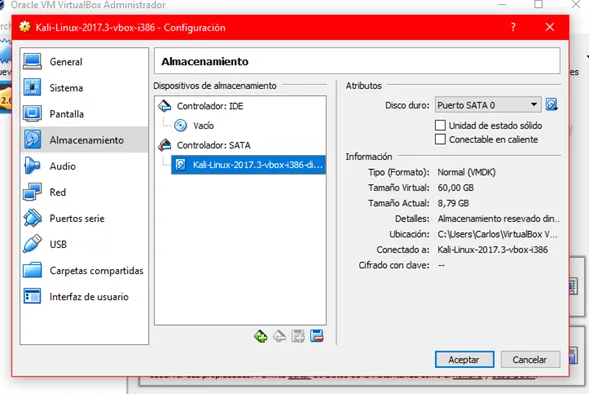Open the Pantalla settings section
Screen dimensions: 589x394
coord(84,114)
